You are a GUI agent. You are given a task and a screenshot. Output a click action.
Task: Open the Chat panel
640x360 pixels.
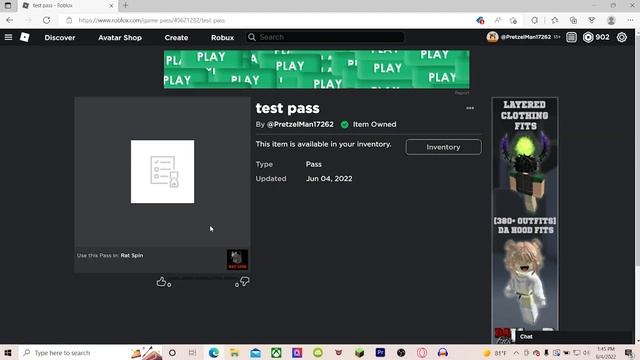click(x=526, y=337)
